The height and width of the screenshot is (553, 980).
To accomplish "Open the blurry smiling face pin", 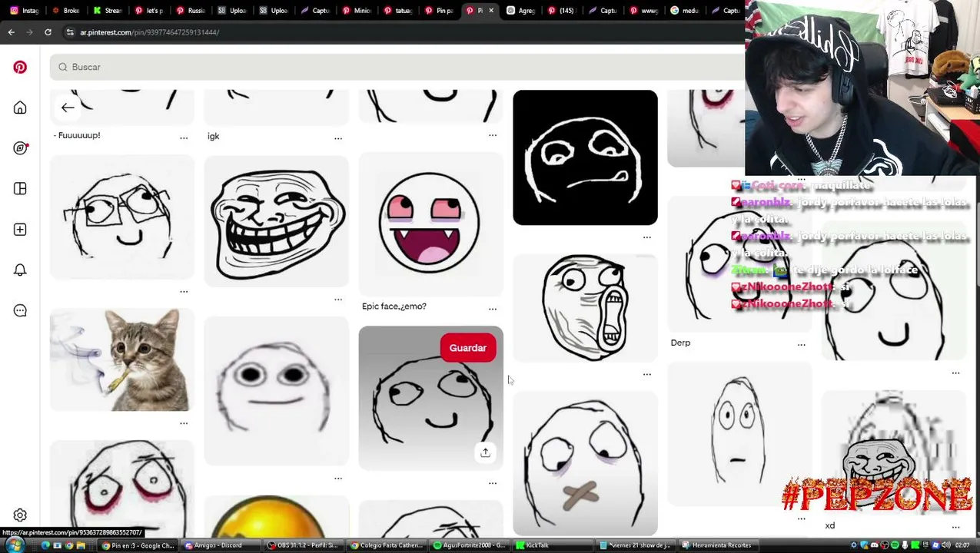I will (277, 391).
